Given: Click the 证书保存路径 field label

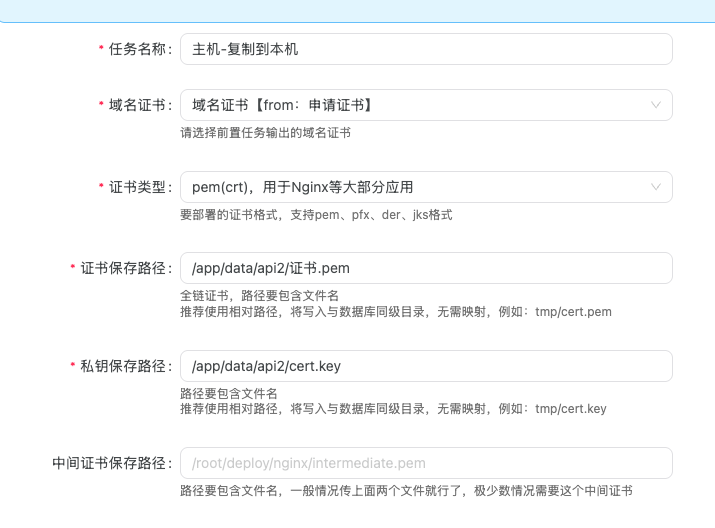Looking at the screenshot, I should point(126,268).
